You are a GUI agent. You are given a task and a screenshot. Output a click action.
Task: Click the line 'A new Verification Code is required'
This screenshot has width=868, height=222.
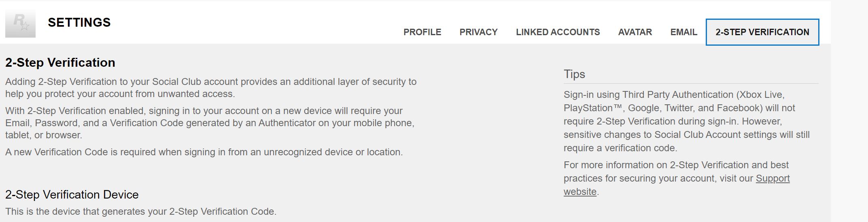click(204, 152)
